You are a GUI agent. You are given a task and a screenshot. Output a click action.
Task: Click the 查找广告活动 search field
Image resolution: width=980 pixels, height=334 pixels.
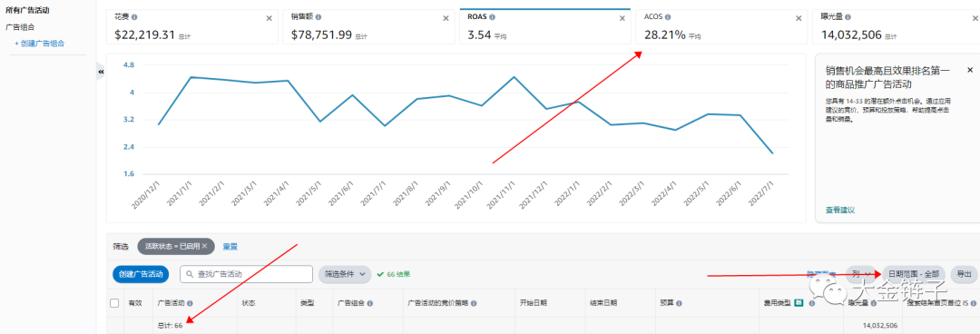(x=246, y=274)
